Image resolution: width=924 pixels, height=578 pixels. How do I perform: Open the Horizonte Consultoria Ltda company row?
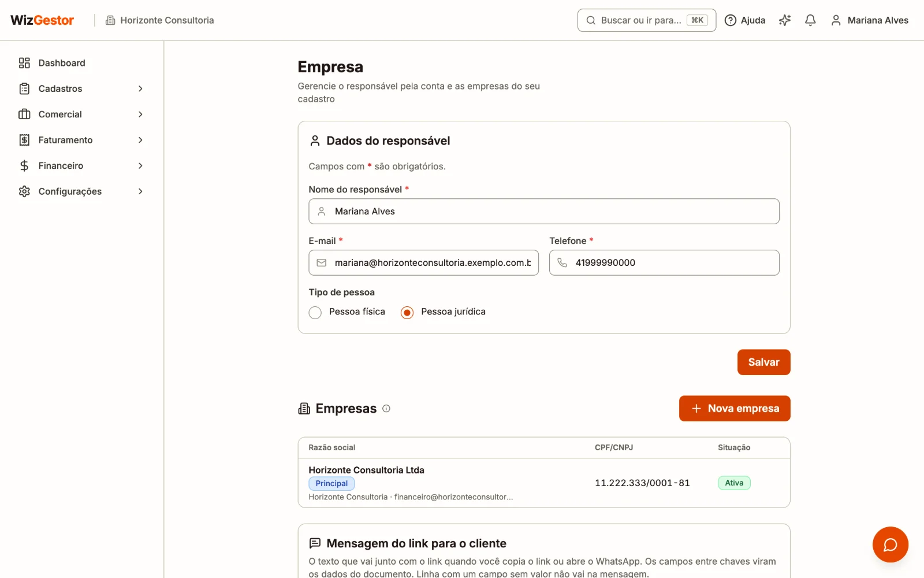click(x=544, y=483)
